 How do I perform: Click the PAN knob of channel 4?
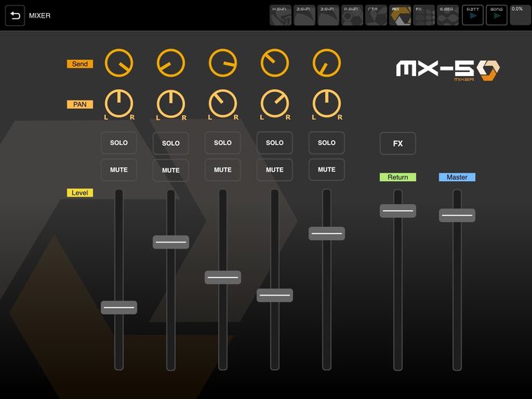(x=275, y=104)
